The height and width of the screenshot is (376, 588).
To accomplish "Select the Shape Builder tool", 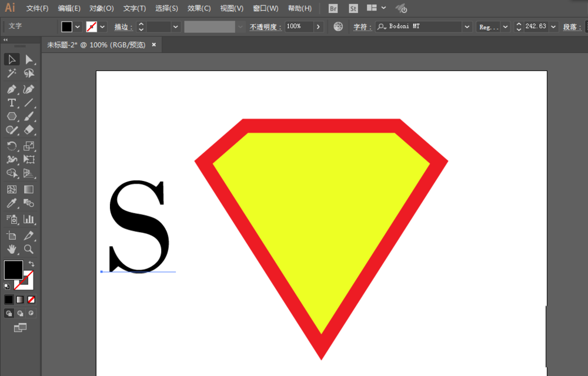I will click(12, 173).
